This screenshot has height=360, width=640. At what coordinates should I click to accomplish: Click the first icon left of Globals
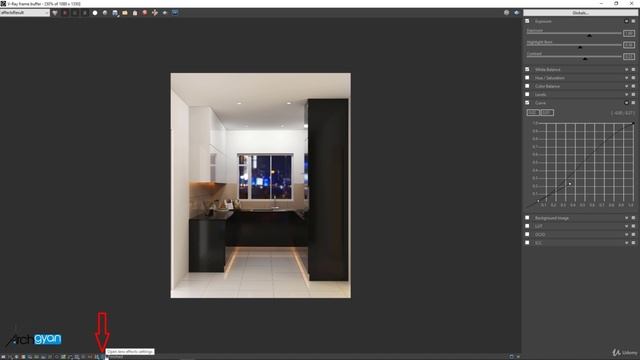pyautogui.click(x=507, y=13)
